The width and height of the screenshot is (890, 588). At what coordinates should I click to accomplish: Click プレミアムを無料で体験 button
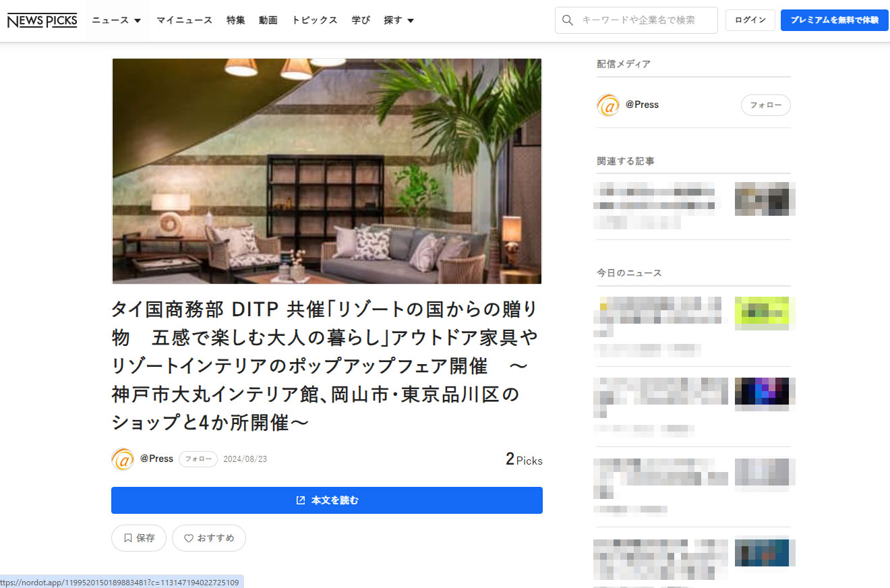point(835,20)
